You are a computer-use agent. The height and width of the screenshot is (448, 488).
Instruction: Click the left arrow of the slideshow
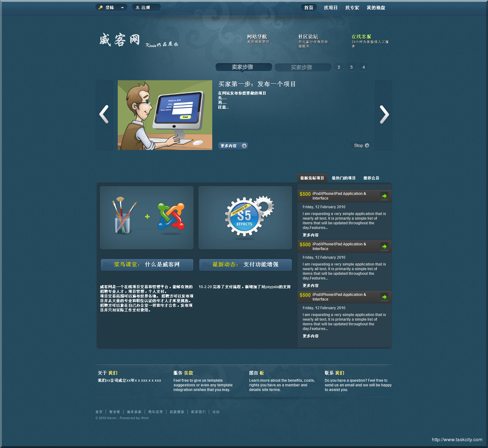104,115
